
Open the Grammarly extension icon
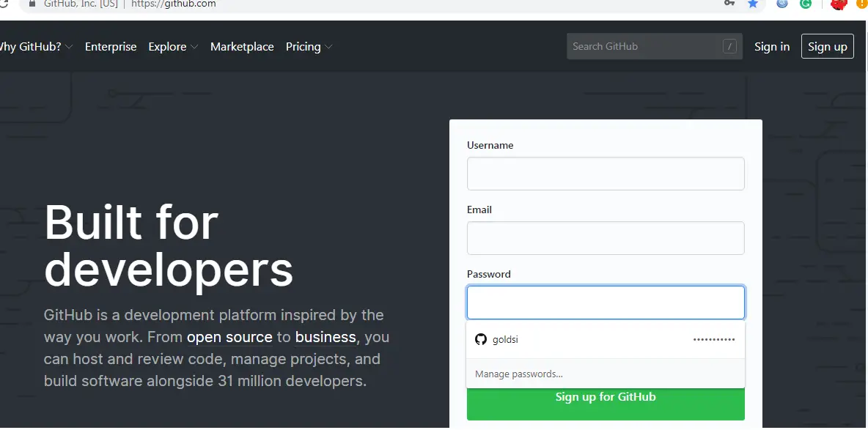pyautogui.click(x=805, y=4)
